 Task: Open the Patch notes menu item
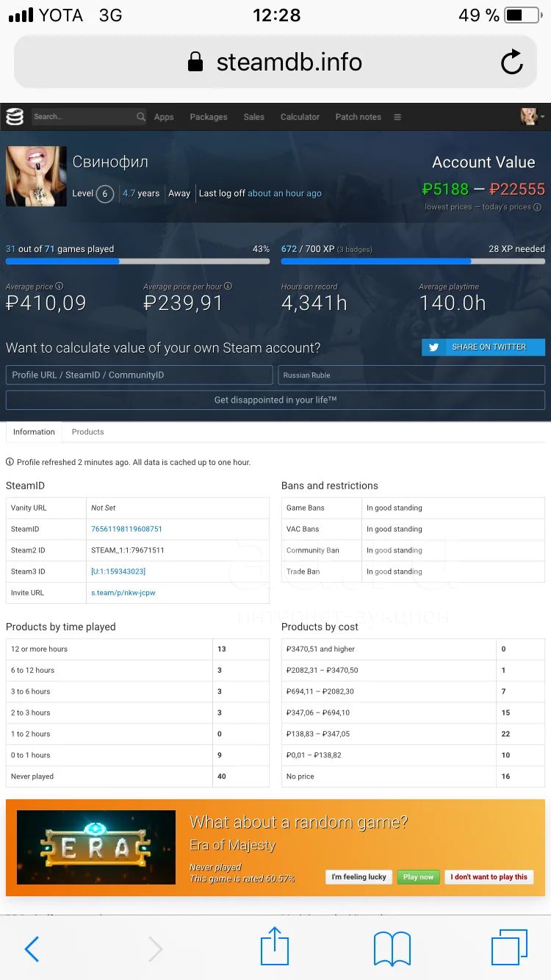pos(359,117)
